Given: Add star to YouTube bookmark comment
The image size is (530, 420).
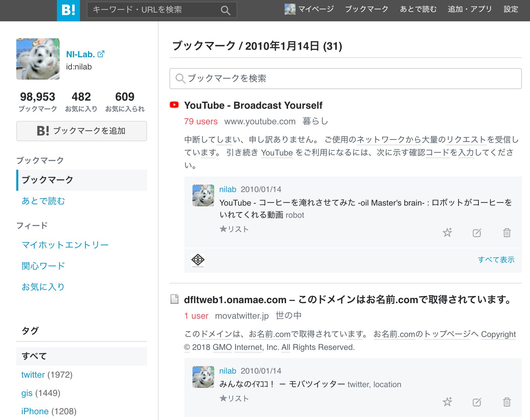Looking at the screenshot, I should [x=447, y=232].
